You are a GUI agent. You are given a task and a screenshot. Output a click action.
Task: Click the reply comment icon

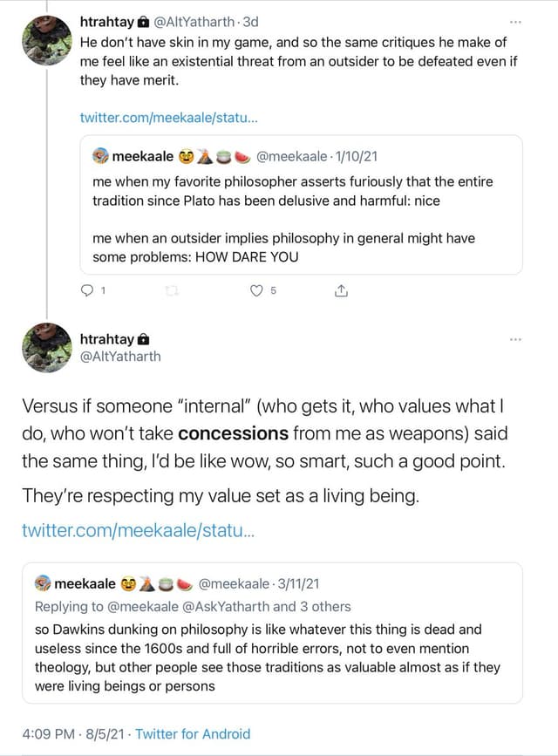[x=85, y=291]
